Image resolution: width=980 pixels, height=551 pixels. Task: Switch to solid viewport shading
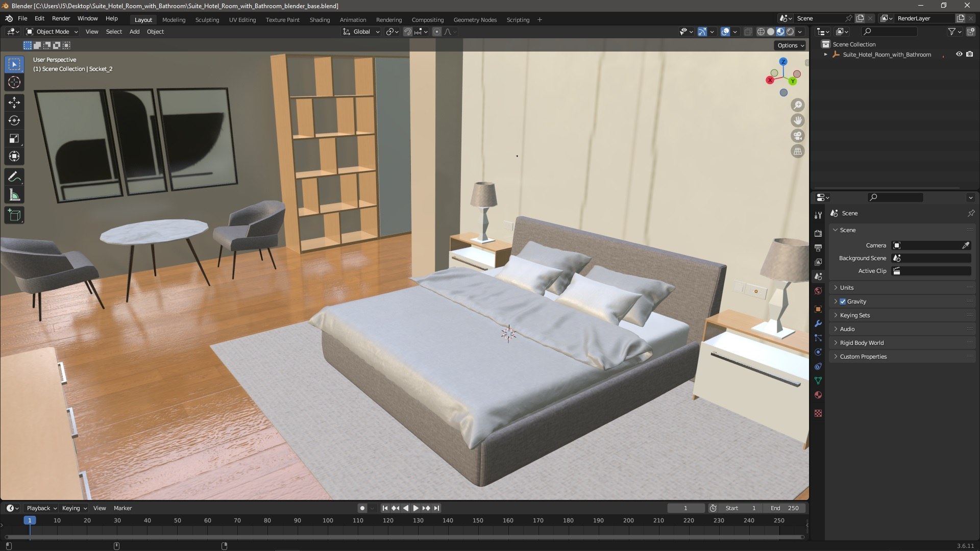click(x=771, y=32)
